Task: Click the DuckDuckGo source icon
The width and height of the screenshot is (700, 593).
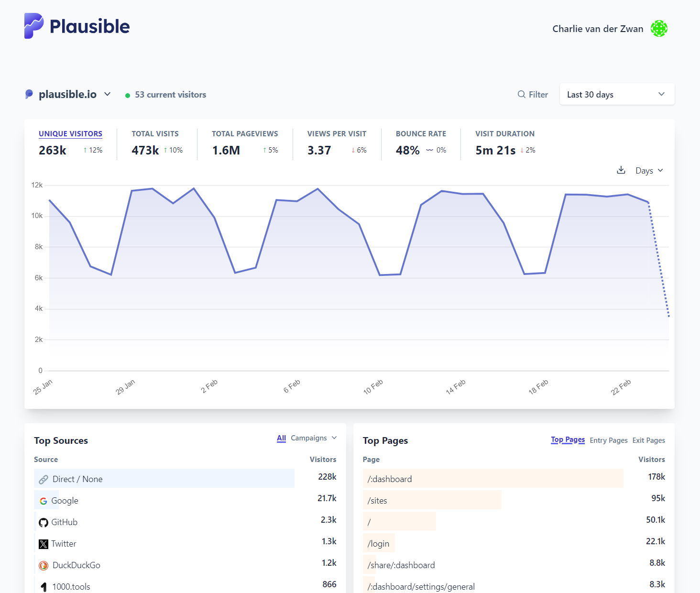Action: click(44, 565)
